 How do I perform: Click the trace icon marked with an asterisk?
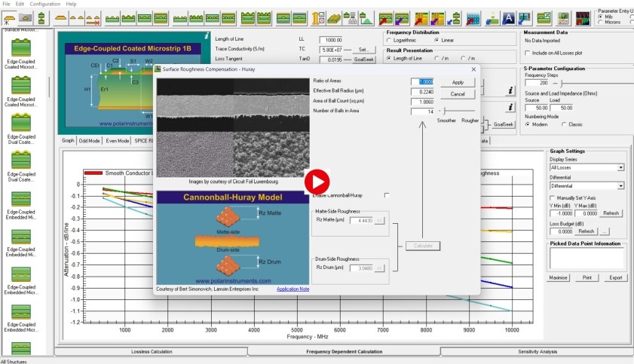point(9,19)
